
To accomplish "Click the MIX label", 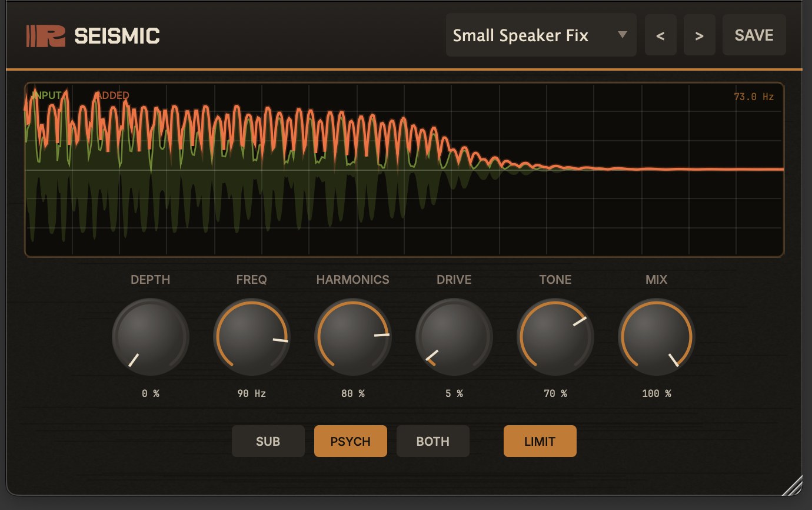I will (x=657, y=280).
